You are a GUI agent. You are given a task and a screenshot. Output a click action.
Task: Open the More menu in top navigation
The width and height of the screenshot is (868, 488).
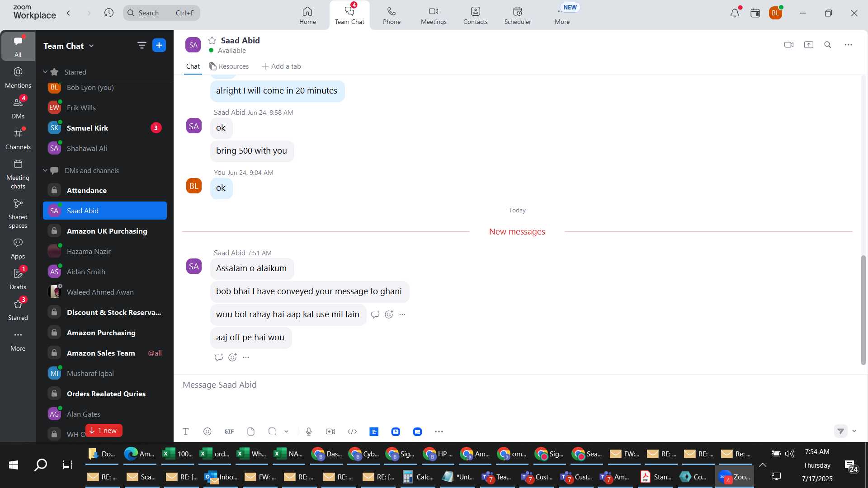(562, 15)
